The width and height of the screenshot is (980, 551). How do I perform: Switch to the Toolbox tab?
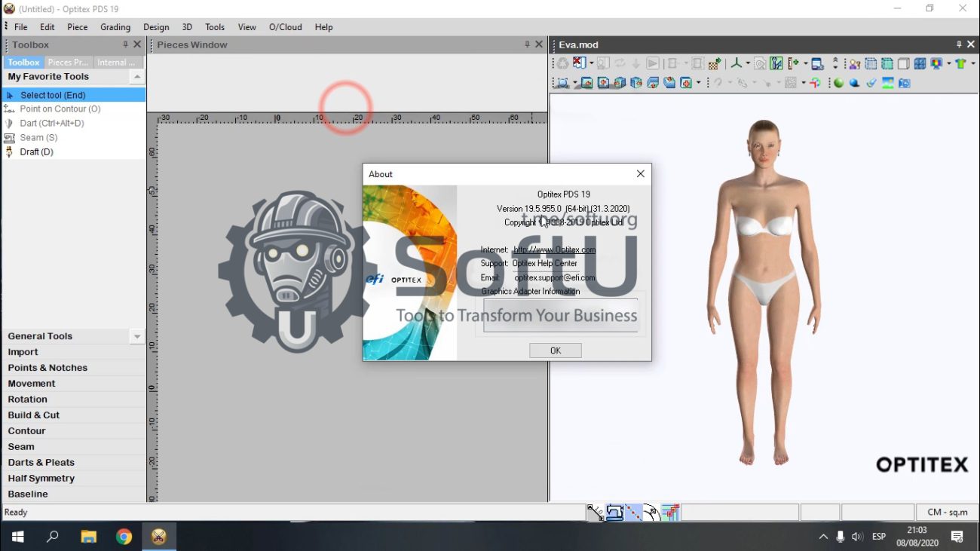23,63
